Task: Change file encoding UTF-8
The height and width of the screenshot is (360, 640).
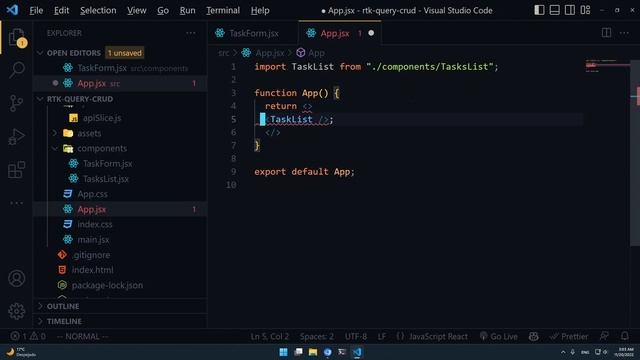Action: pos(356,336)
